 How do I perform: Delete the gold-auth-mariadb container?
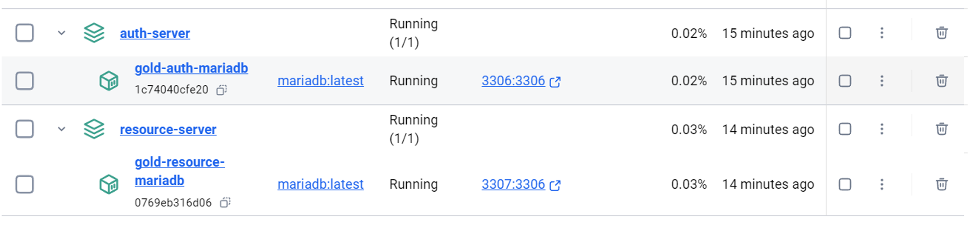941,80
